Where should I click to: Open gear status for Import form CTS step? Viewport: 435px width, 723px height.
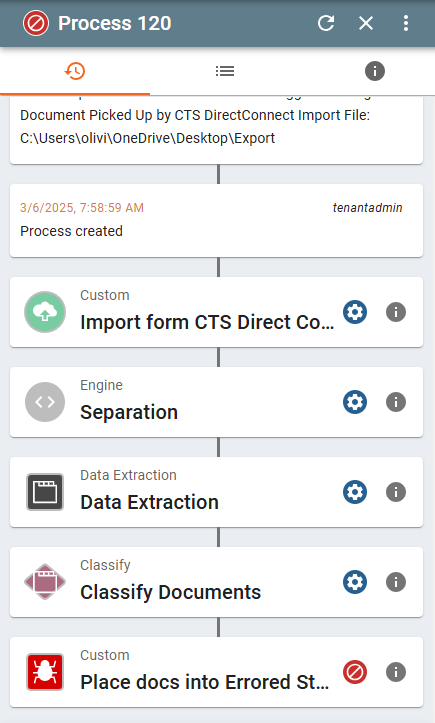tap(355, 312)
